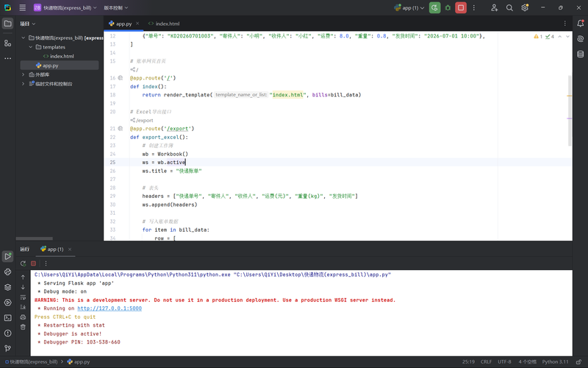The height and width of the screenshot is (368, 588).
Task: Open IDE settings gear icon
Action: click(525, 7)
